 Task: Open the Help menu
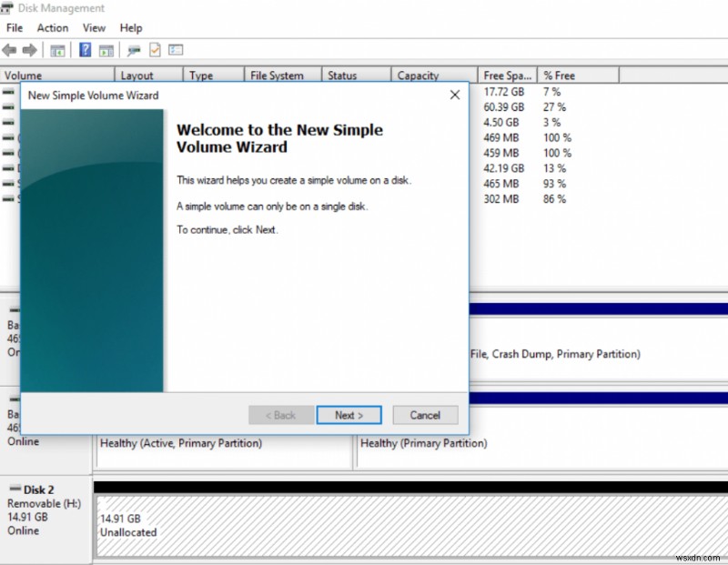[131, 28]
